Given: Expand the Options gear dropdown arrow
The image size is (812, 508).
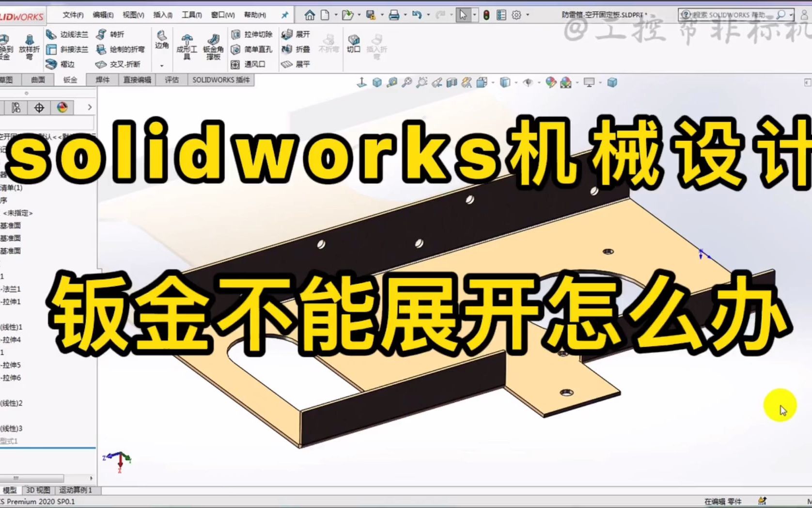Looking at the screenshot, I should (528, 15).
